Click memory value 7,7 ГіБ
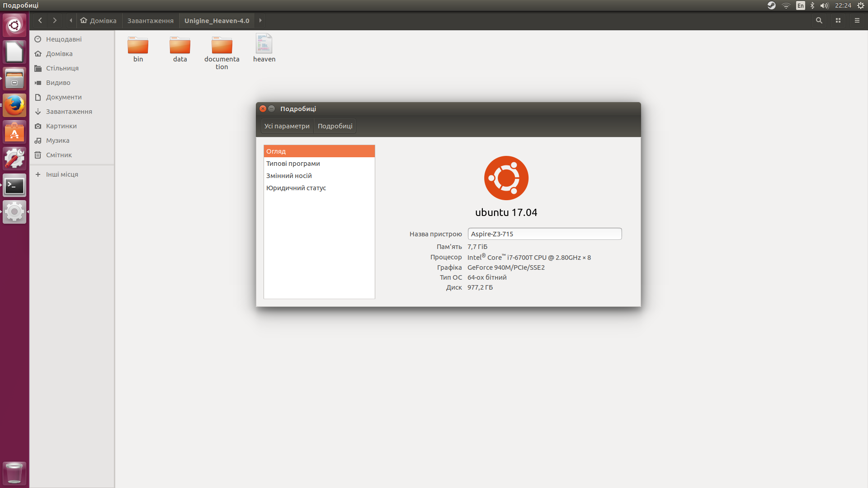The height and width of the screenshot is (488, 868). point(477,247)
